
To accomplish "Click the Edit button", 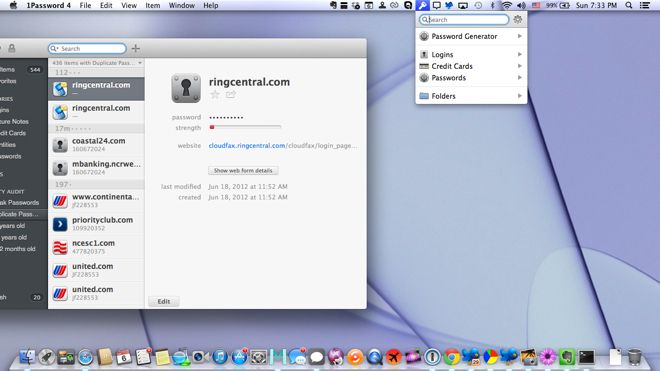I will [164, 302].
